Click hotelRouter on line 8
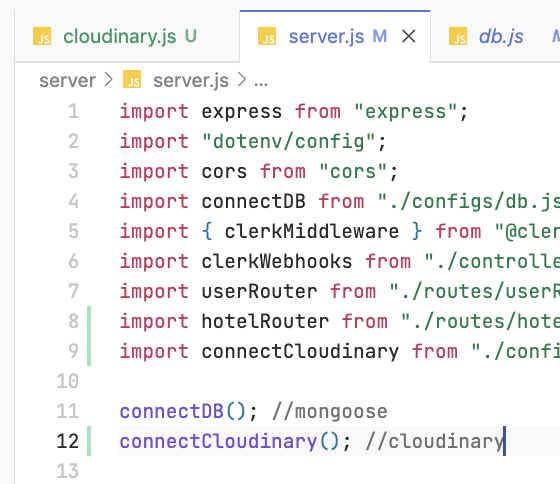Viewport: 560px width, 484px height. tap(265, 321)
